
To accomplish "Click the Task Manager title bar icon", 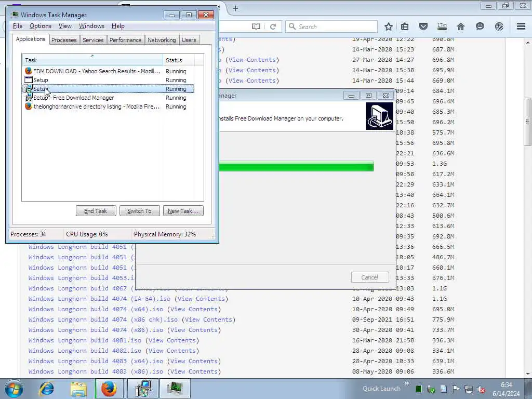I will tap(14, 15).
